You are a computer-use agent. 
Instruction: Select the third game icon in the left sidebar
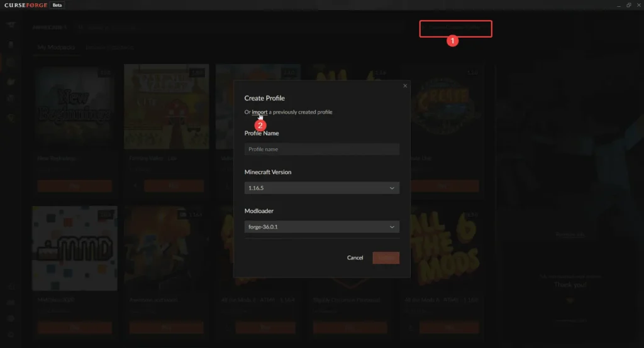11,81
